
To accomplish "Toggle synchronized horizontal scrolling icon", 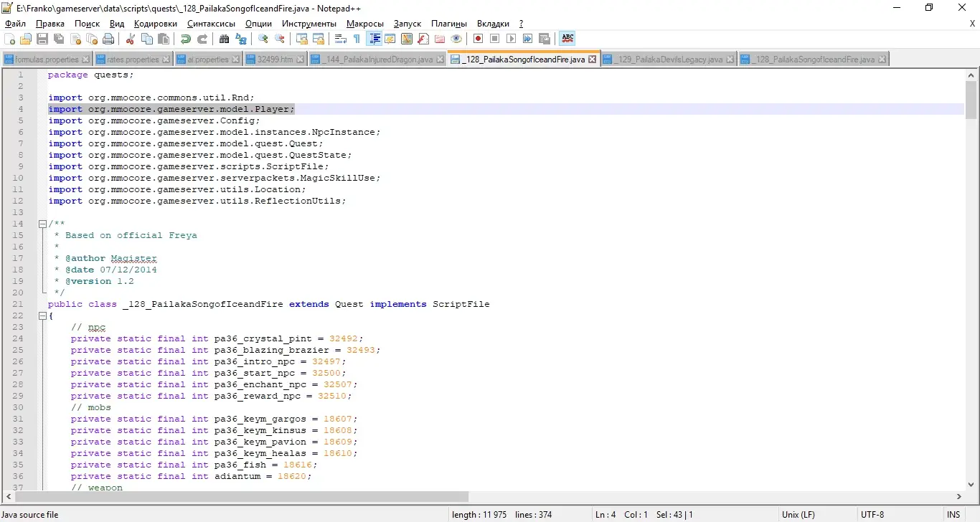I will (319, 39).
